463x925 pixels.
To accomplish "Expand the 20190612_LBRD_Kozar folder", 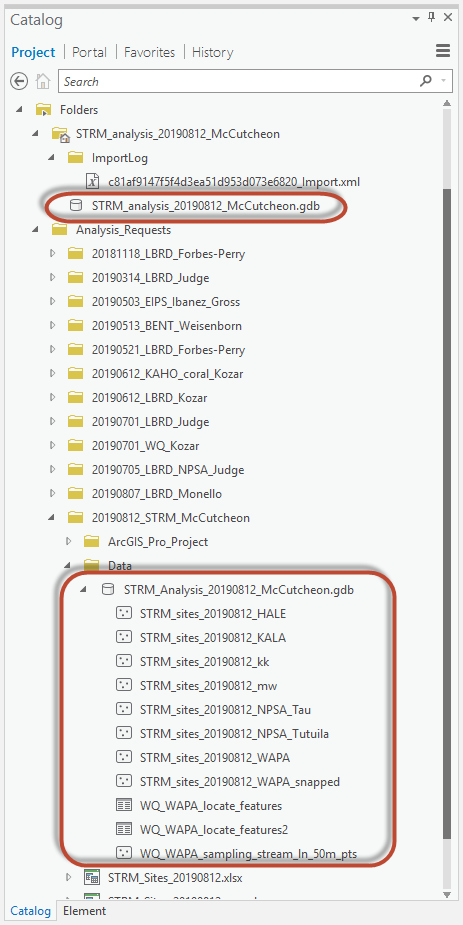I will point(52,398).
